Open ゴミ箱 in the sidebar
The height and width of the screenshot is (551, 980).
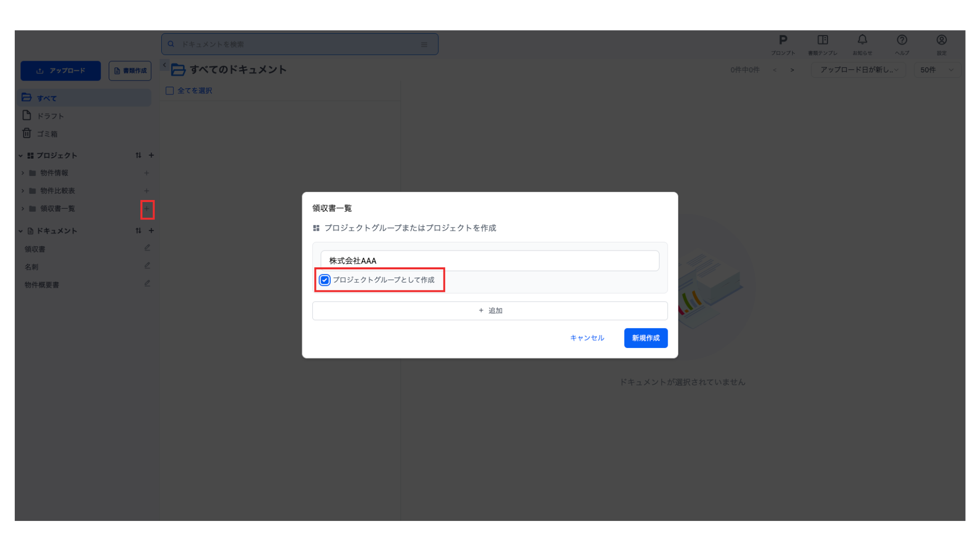[x=47, y=134]
